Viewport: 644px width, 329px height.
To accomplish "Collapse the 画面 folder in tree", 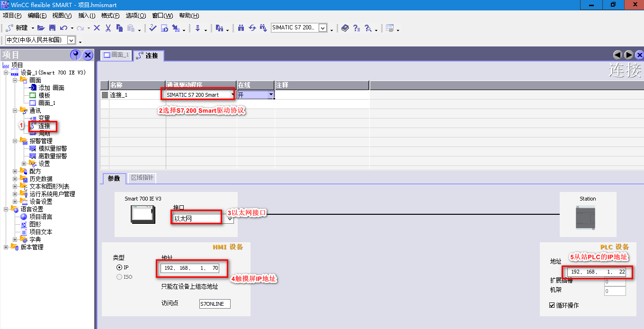I will [x=15, y=80].
